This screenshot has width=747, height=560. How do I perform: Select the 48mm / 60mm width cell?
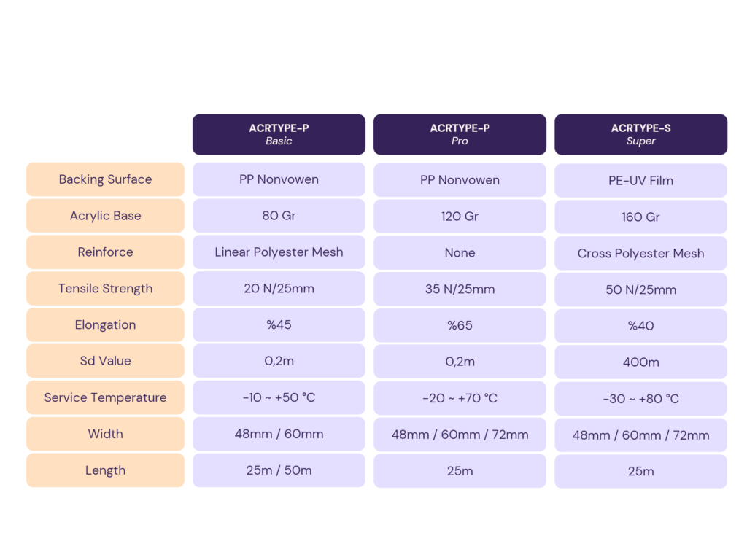point(279,434)
